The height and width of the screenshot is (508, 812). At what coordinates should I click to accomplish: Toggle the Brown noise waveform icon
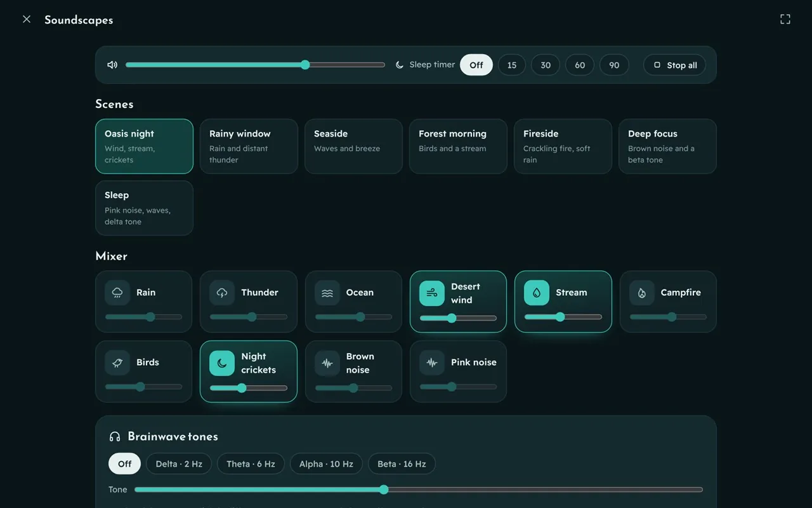pyautogui.click(x=327, y=363)
